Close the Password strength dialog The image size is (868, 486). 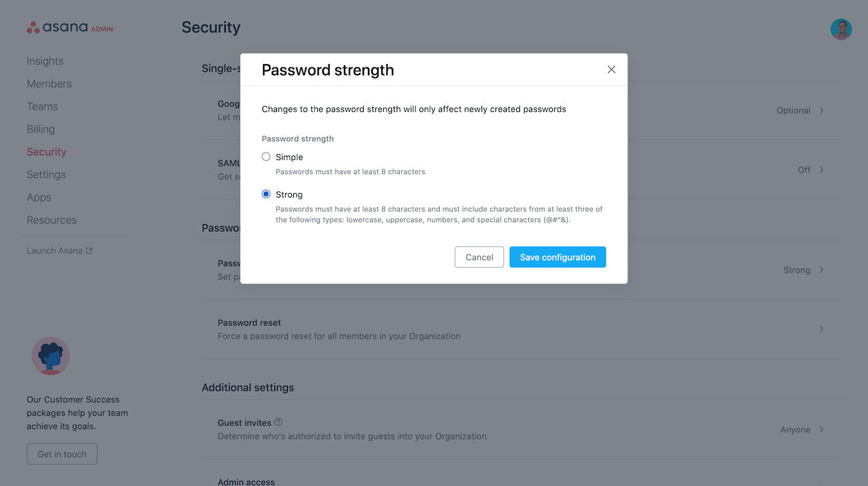(x=611, y=69)
